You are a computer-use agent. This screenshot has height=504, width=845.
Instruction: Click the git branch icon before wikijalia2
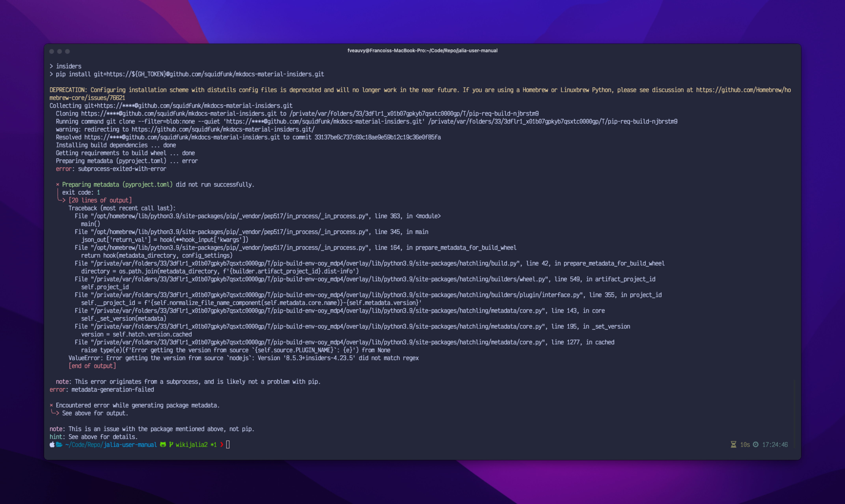click(x=171, y=444)
